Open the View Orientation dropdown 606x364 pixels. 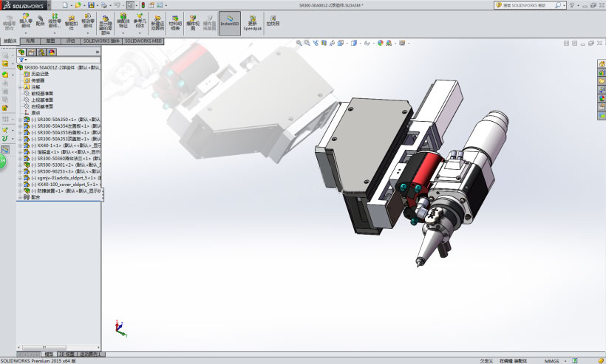(341, 43)
